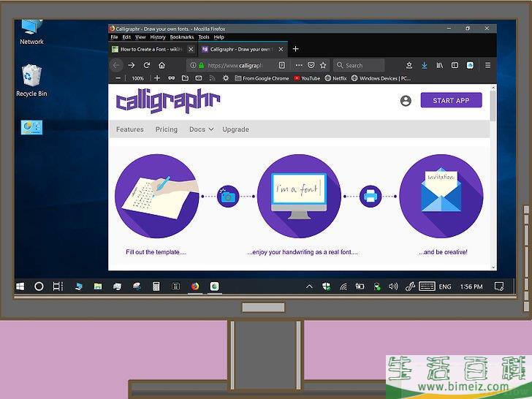
Task: Open the Firefox Library icon
Action: click(440, 65)
